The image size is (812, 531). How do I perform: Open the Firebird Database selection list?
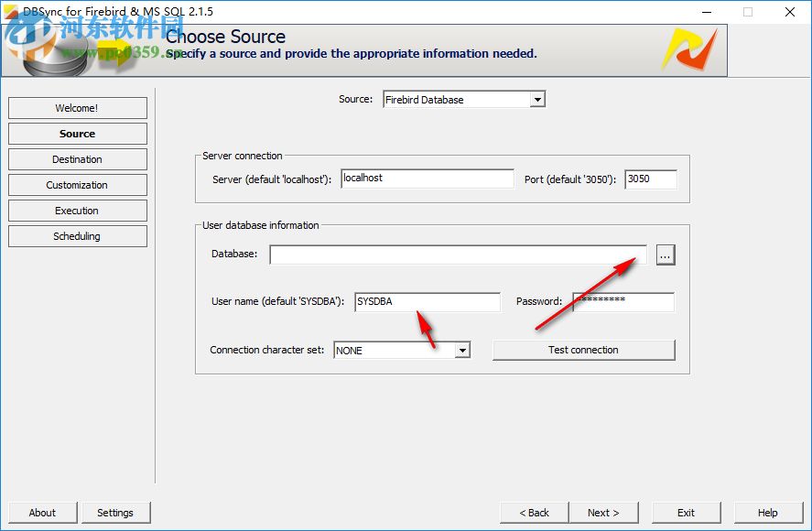tap(536, 99)
